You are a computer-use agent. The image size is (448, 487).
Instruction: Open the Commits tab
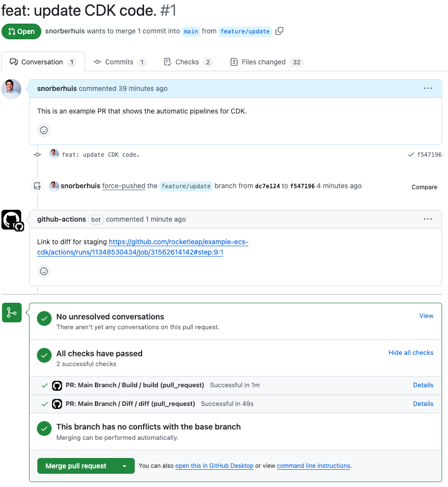coord(119,61)
